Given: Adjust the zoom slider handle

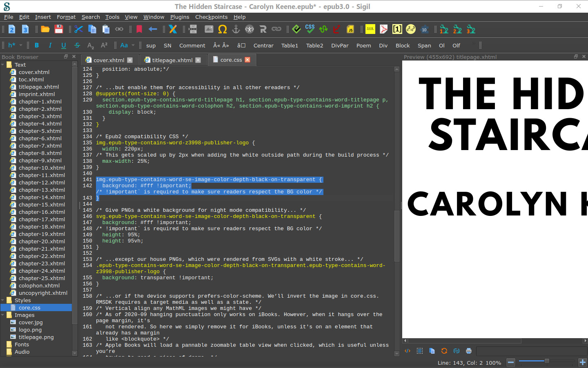Looking at the screenshot, I should (547, 361).
